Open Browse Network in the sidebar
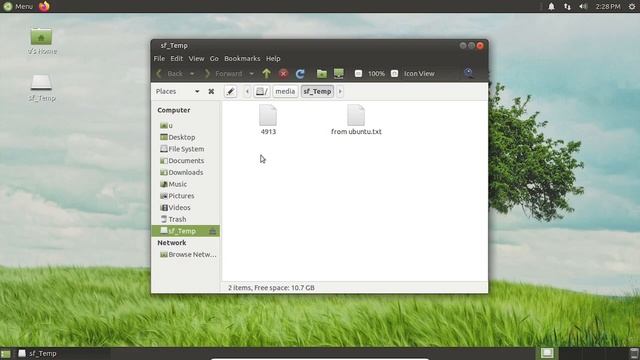 (186, 254)
